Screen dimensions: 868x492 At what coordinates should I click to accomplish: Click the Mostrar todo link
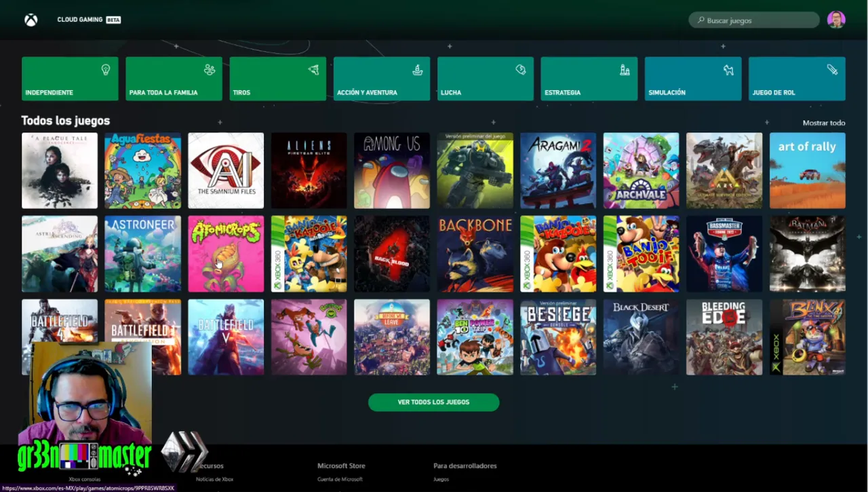coord(824,123)
